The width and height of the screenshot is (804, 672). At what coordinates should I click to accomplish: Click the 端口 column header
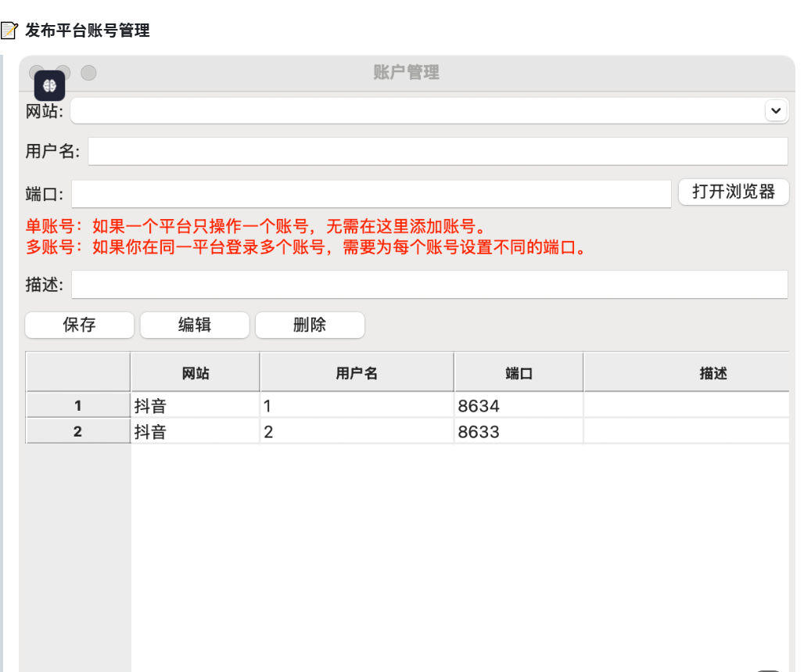click(519, 373)
